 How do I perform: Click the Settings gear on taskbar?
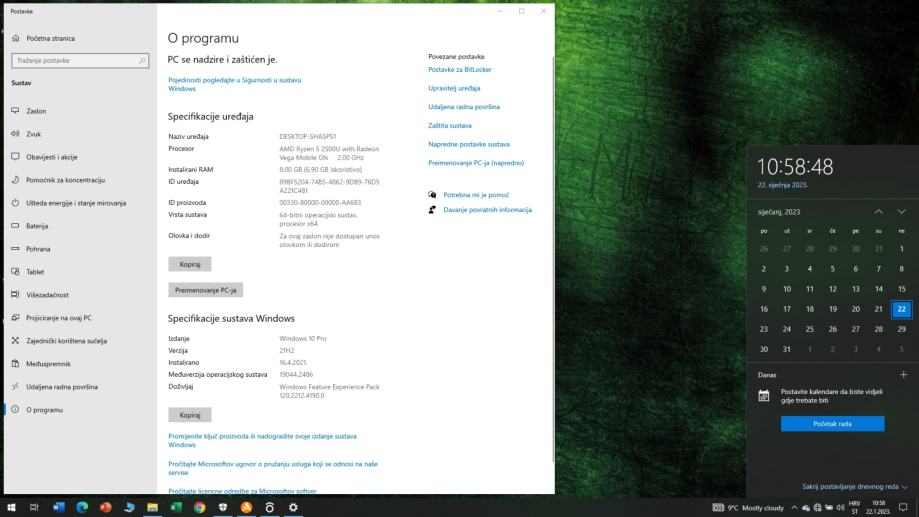[x=293, y=507]
